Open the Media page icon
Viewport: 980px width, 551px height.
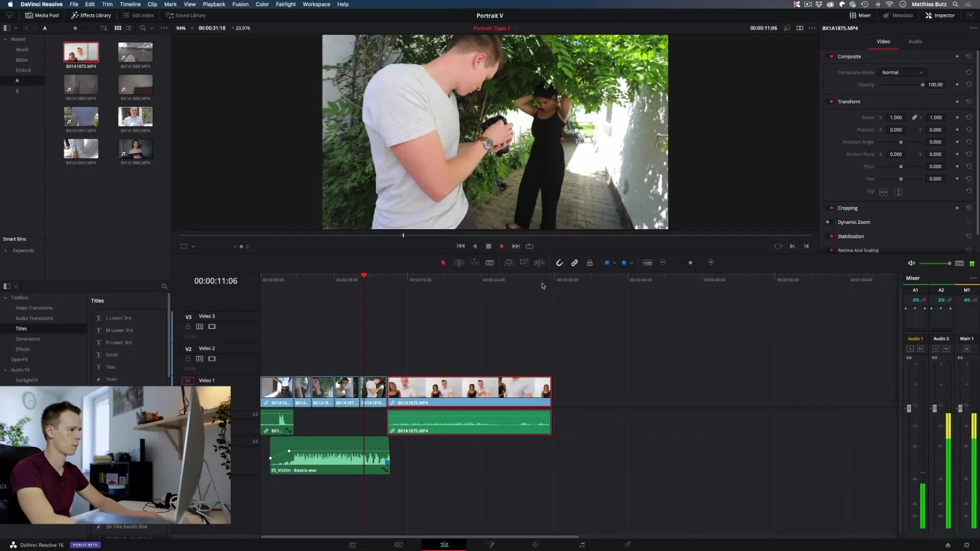coord(352,545)
